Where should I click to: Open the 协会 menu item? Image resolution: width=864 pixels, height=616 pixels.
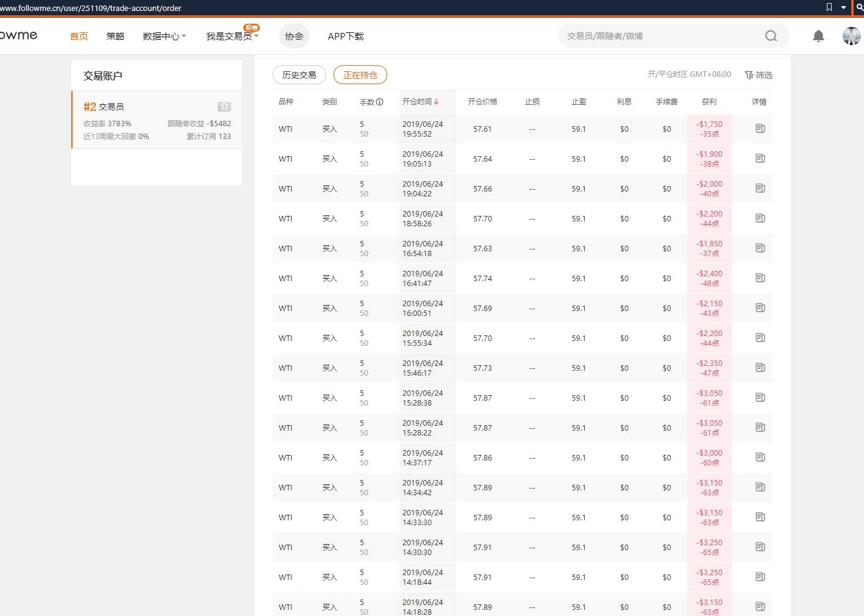tap(294, 36)
